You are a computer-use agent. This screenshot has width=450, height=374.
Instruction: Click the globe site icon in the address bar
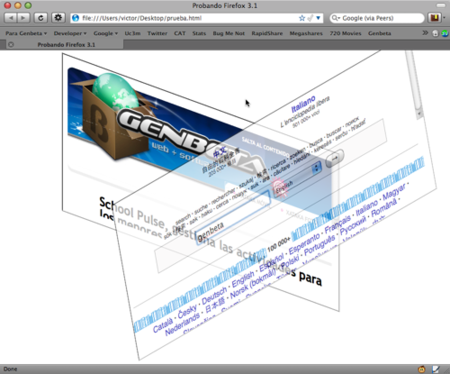[76, 18]
